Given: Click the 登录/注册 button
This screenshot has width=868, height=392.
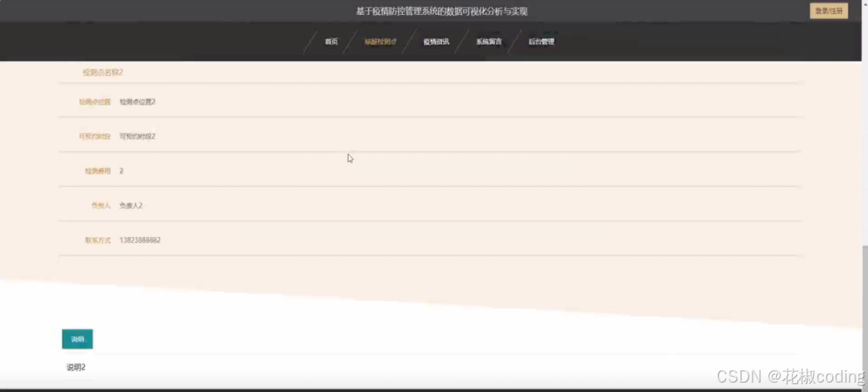Looking at the screenshot, I should [829, 11].
